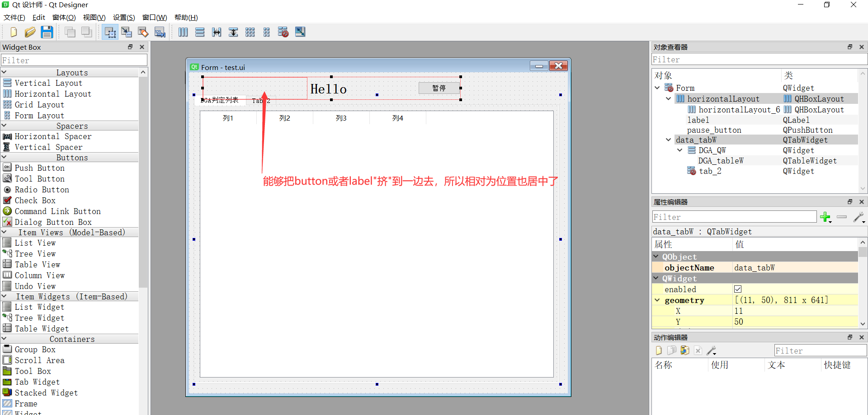Click the Adjust Size toolbar icon
The image size is (868, 415).
[300, 32]
